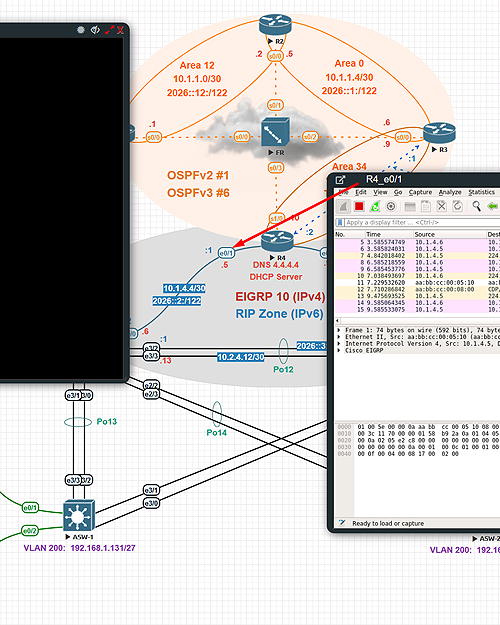
Task: Select packet 13 at 9.475693525
Action: (x=417, y=296)
